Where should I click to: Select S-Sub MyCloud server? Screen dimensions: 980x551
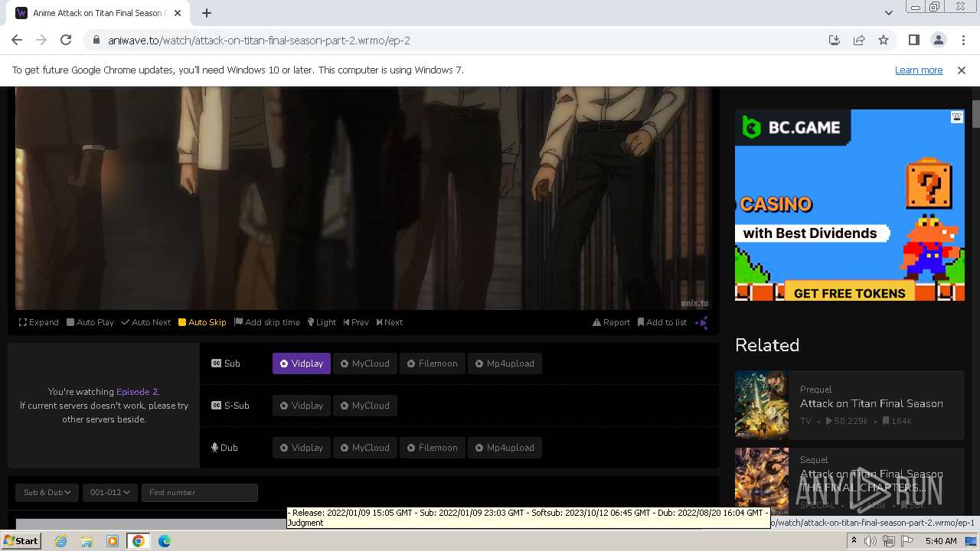pyautogui.click(x=365, y=406)
